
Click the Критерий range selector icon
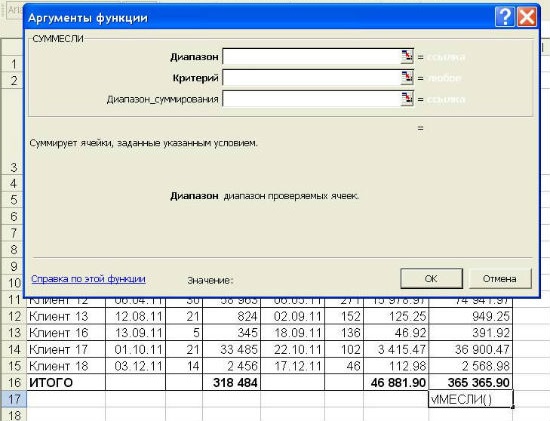[407, 78]
